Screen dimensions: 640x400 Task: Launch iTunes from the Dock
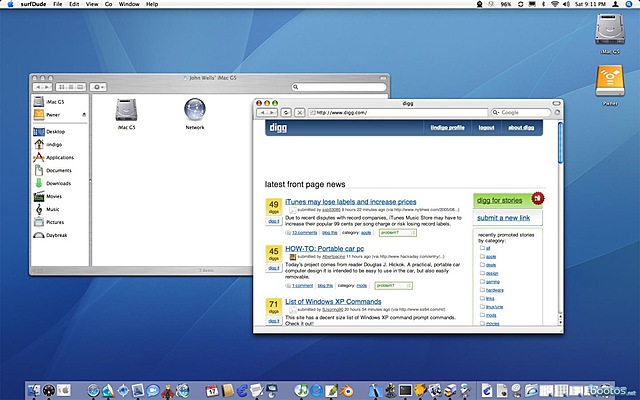[x=301, y=391]
